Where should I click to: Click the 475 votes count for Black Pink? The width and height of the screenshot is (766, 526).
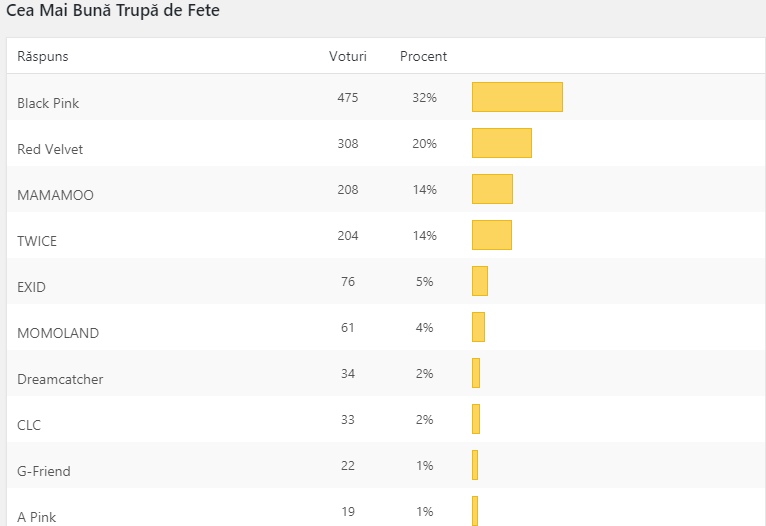point(348,97)
